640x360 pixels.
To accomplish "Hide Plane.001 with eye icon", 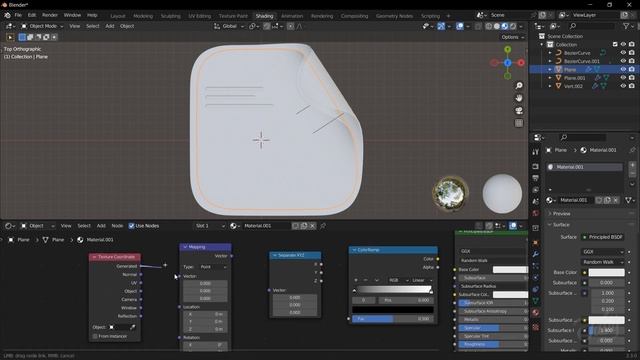I will click(x=623, y=78).
